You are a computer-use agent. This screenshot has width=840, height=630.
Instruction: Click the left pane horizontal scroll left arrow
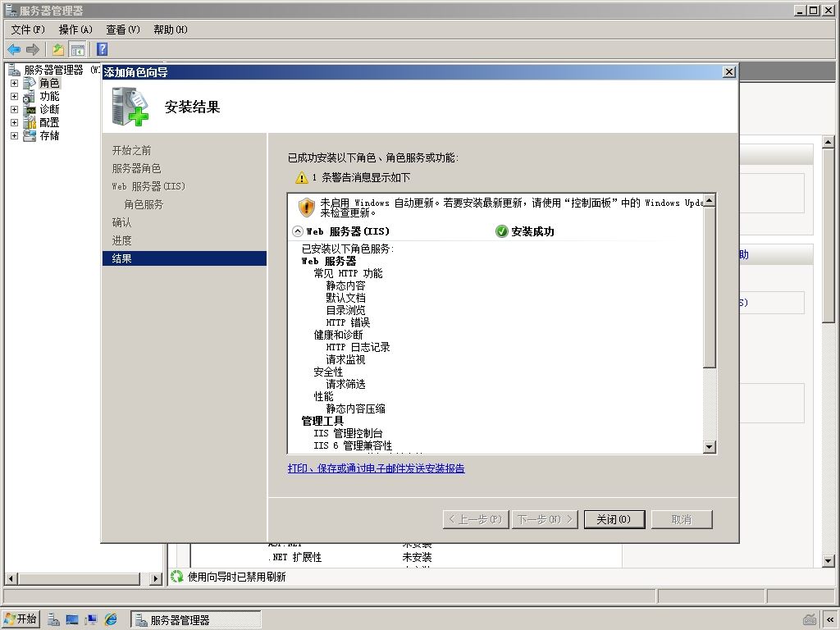click(11, 578)
